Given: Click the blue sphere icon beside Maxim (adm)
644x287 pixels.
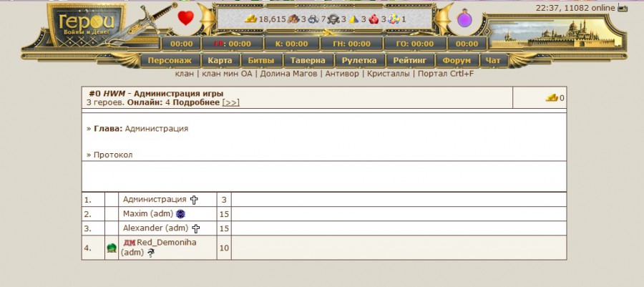Looking at the screenshot, I should (180, 214).
